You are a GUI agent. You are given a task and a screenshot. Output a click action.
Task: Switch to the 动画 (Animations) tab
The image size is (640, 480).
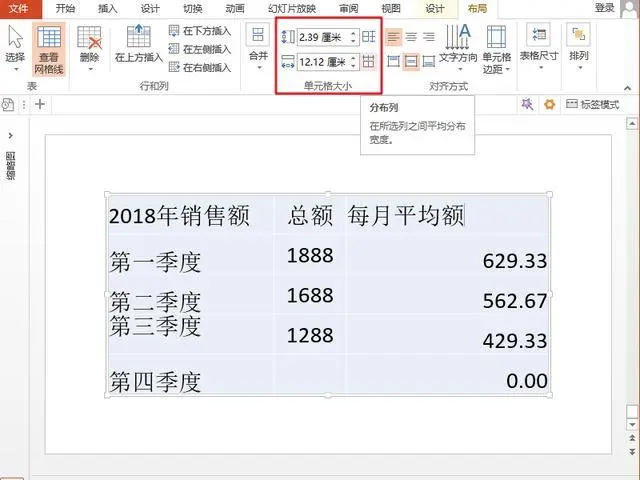click(235, 9)
